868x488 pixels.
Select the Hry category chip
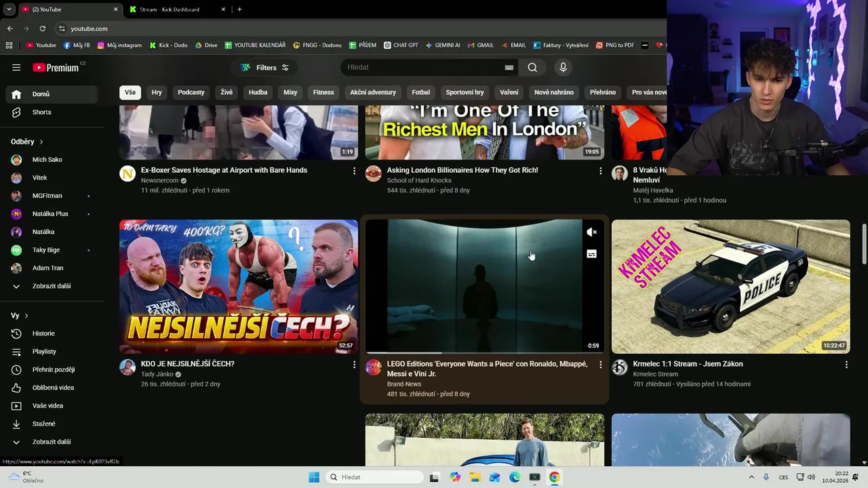pyautogui.click(x=157, y=92)
